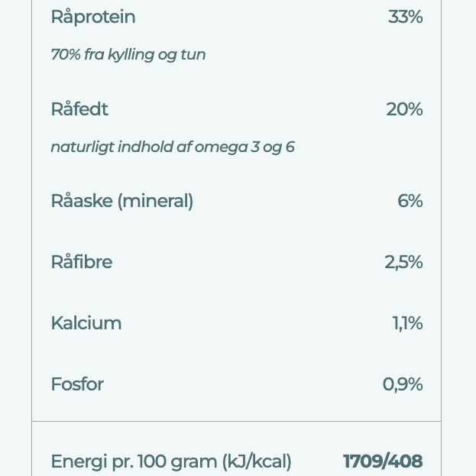
Task: Click the 'naturligt indhold af omega' note
Action: 172,147
